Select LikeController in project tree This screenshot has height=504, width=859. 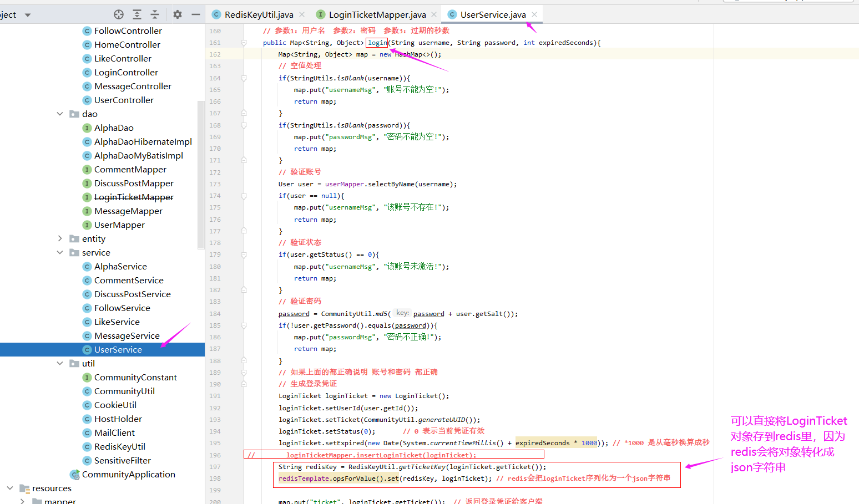123,58
